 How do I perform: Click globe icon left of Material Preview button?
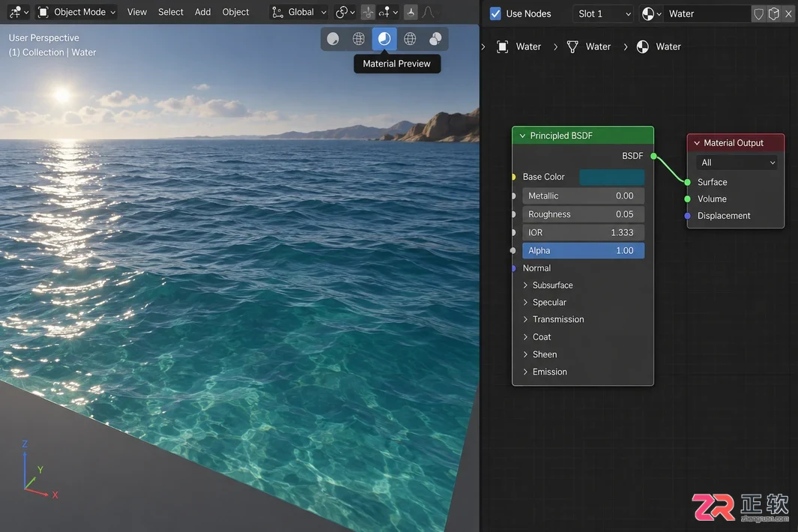click(x=359, y=39)
